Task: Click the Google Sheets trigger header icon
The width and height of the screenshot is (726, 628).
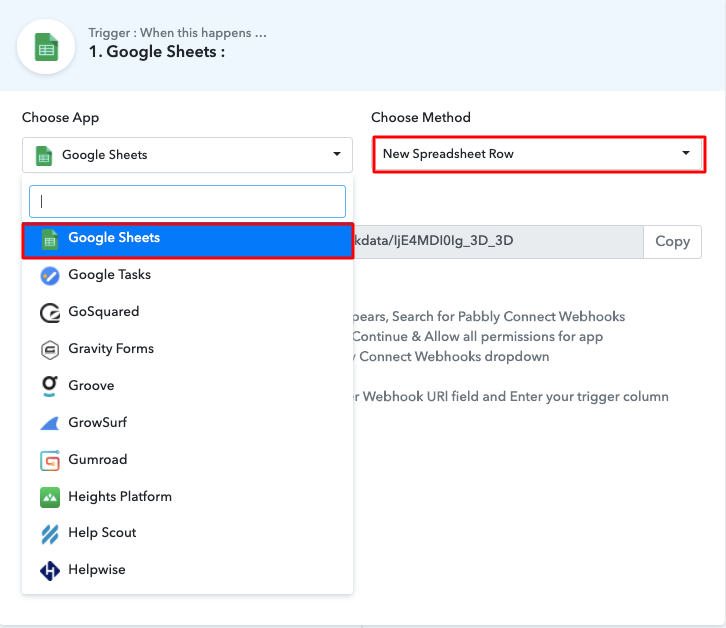Action: coord(46,47)
